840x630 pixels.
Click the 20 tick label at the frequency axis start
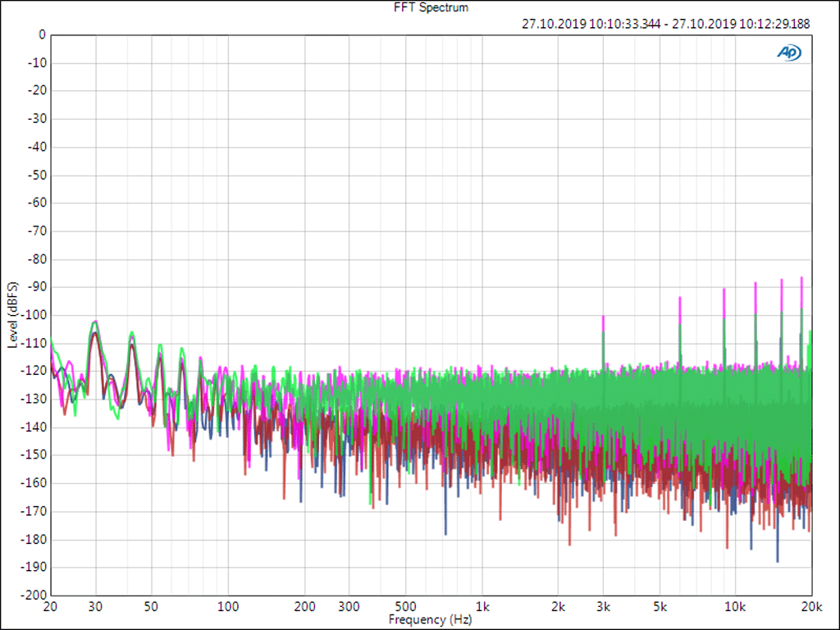51,608
